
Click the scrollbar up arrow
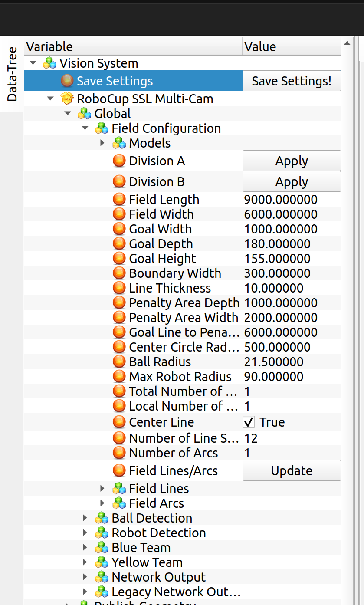coord(347,43)
